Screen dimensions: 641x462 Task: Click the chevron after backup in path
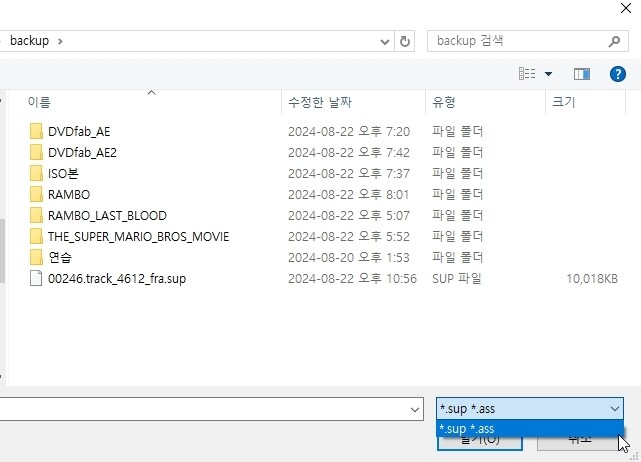coord(60,41)
